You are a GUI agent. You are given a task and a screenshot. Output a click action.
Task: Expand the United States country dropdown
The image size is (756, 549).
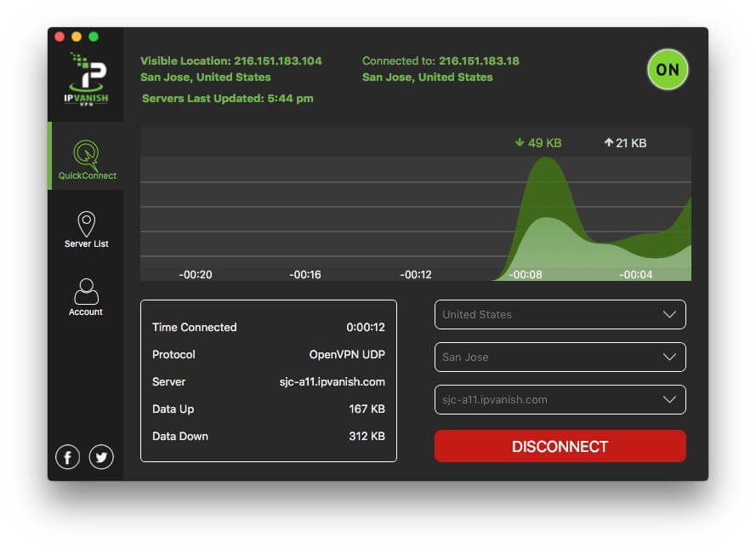(x=560, y=315)
